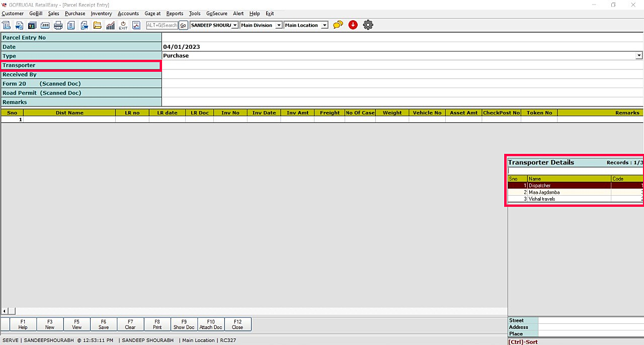Click the F1 Help button
Viewport: 644px width, 345px height.
click(23, 324)
